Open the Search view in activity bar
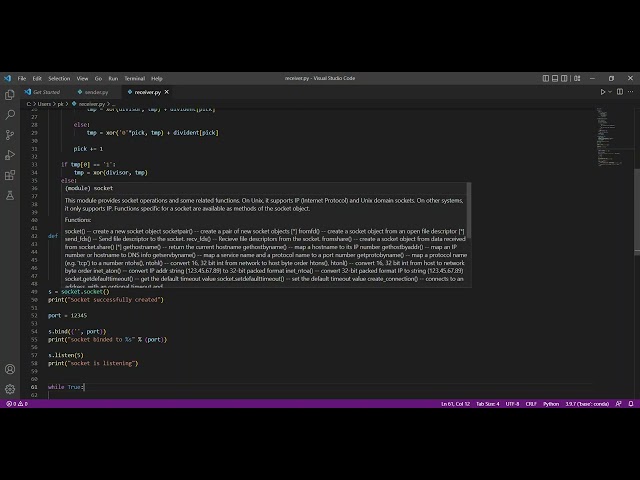This screenshot has width=640, height=480. (10, 115)
